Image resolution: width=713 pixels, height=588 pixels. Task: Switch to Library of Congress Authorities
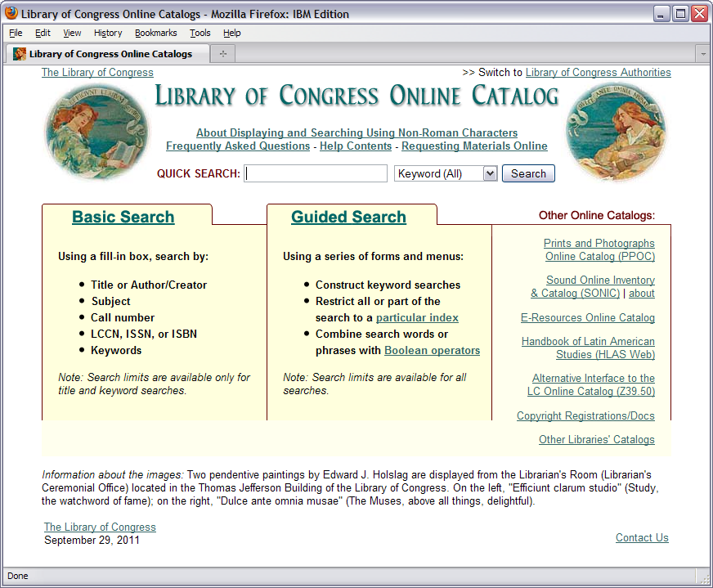point(598,72)
